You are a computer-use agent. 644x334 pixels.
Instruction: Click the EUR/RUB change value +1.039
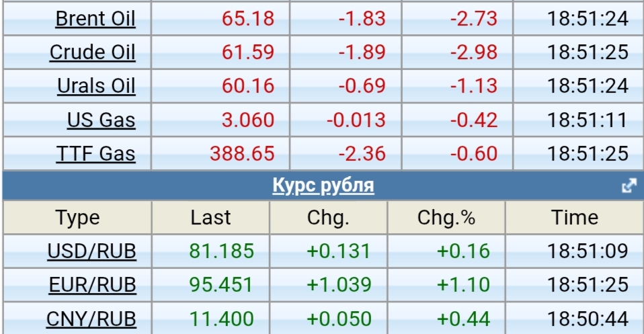click(x=339, y=285)
